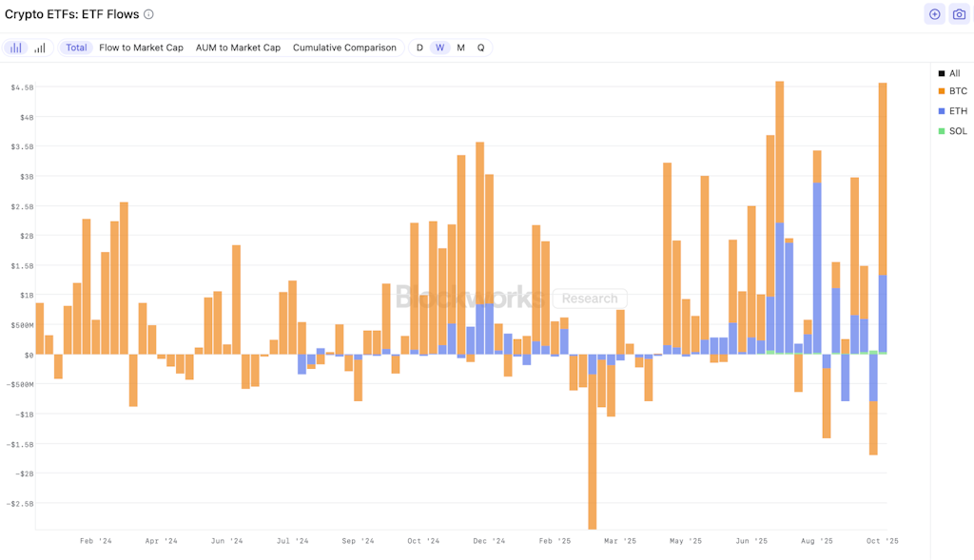Toggle the BTC series in legend
The height and width of the screenshot is (560, 974).
(x=958, y=91)
